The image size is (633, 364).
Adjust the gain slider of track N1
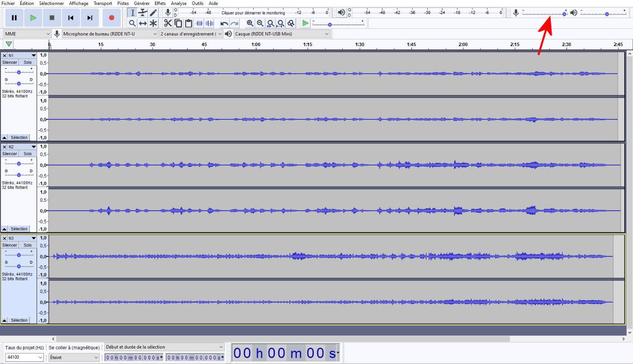(x=19, y=72)
